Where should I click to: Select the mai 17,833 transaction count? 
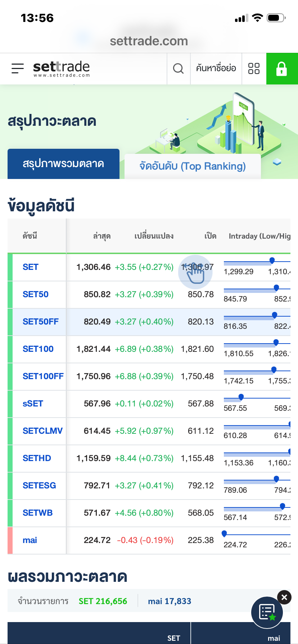pos(170,601)
